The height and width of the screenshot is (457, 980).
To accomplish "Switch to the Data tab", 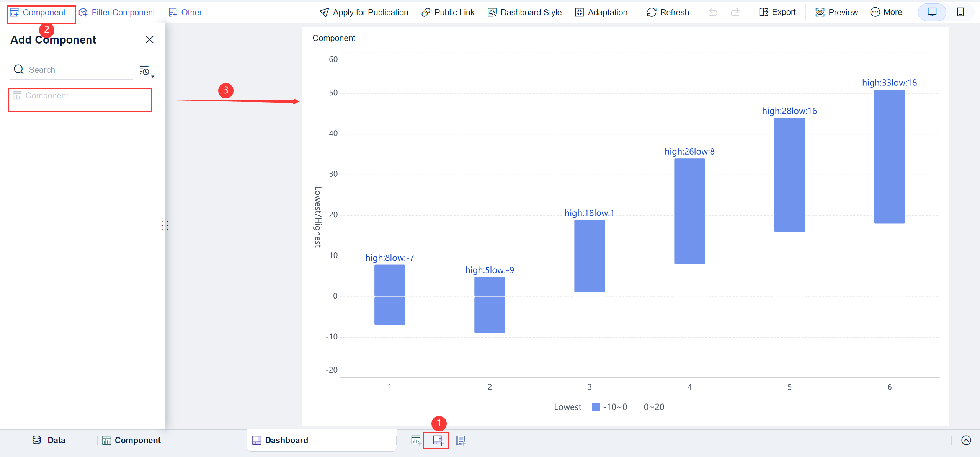I will click(x=49, y=440).
